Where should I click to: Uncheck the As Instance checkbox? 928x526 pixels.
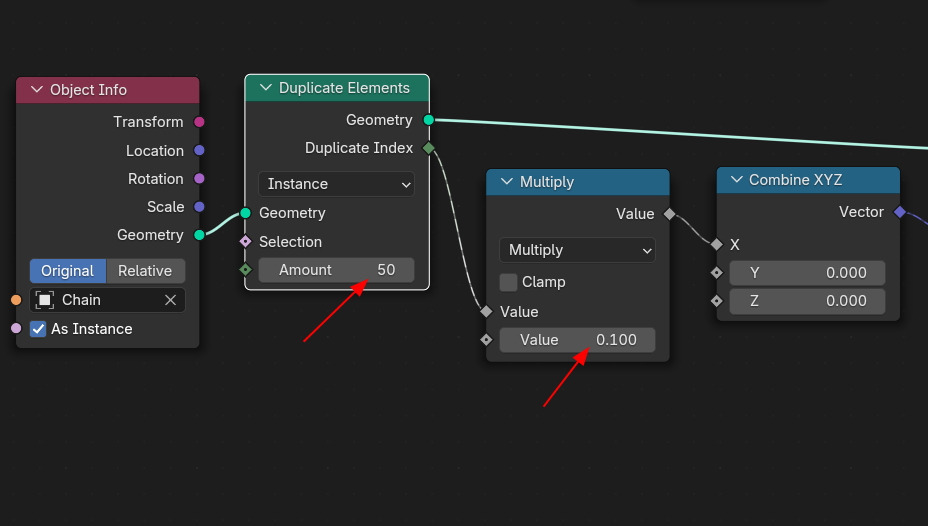[x=38, y=328]
